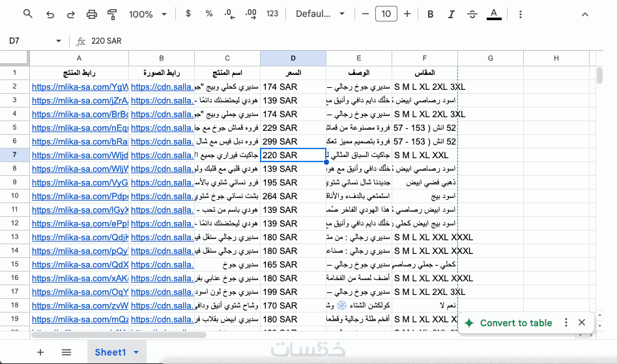Click the font size field showing 10
The width and height of the screenshot is (617, 364).
click(x=386, y=14)
